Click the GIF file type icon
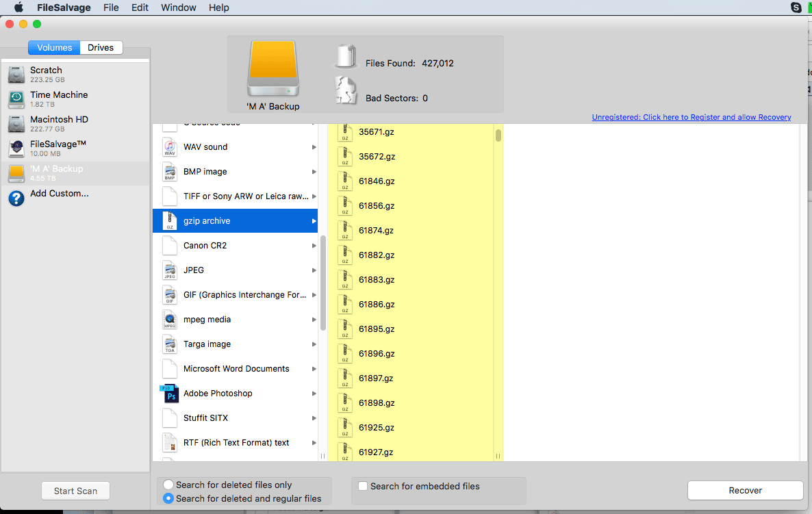The height and width of the screenshot is (514, 812). 170,295
